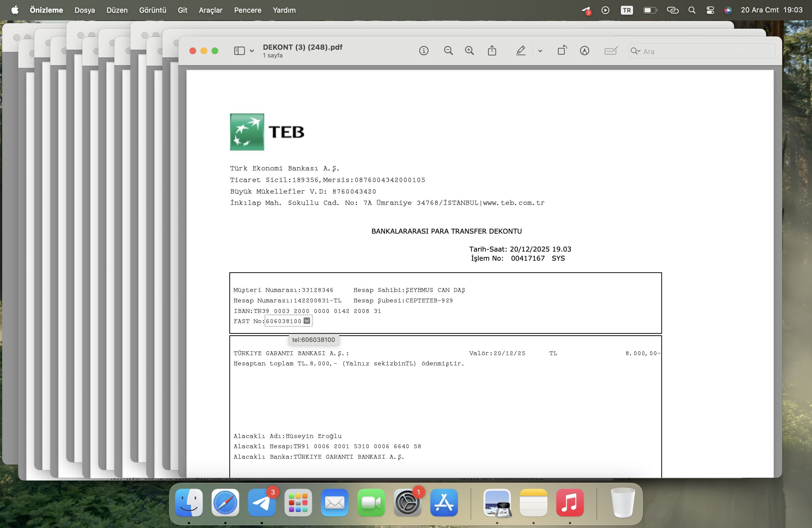Click the Telegram menu bar status icon
Screen dimensions: 812x528
(x=586, y=10)
